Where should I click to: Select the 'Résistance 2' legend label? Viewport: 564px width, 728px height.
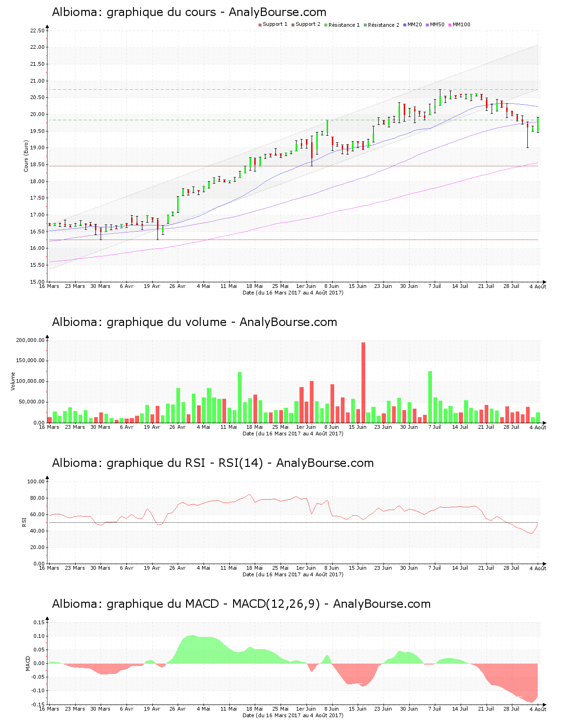(x=384, y=25)
